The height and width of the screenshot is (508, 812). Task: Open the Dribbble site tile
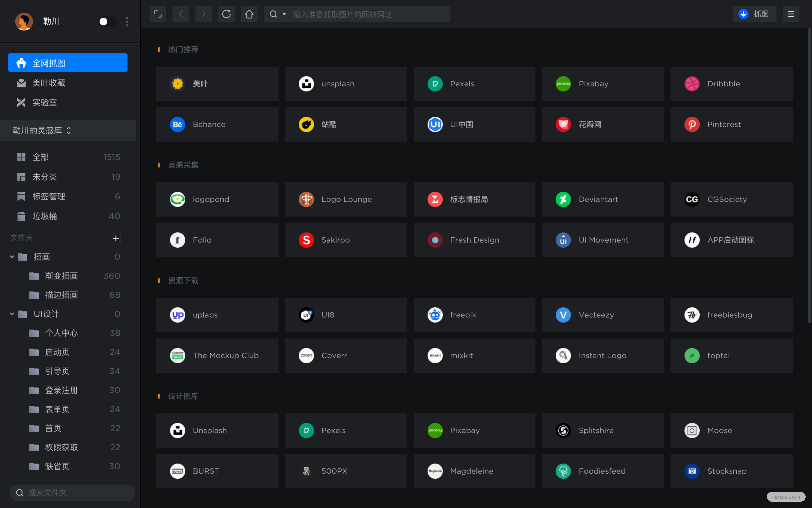click(x=731, y=84)
